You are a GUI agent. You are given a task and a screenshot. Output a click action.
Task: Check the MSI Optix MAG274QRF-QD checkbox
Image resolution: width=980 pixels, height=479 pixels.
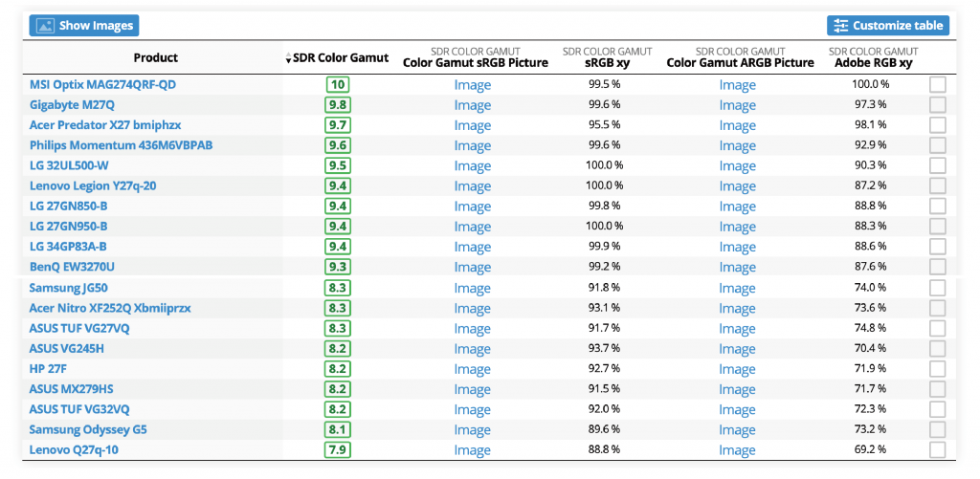tap(937, 84)
